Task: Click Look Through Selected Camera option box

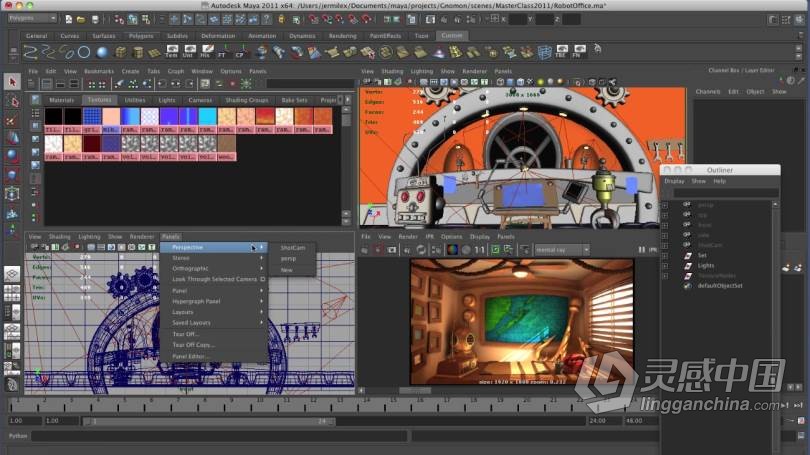Action: coord(262,279)
